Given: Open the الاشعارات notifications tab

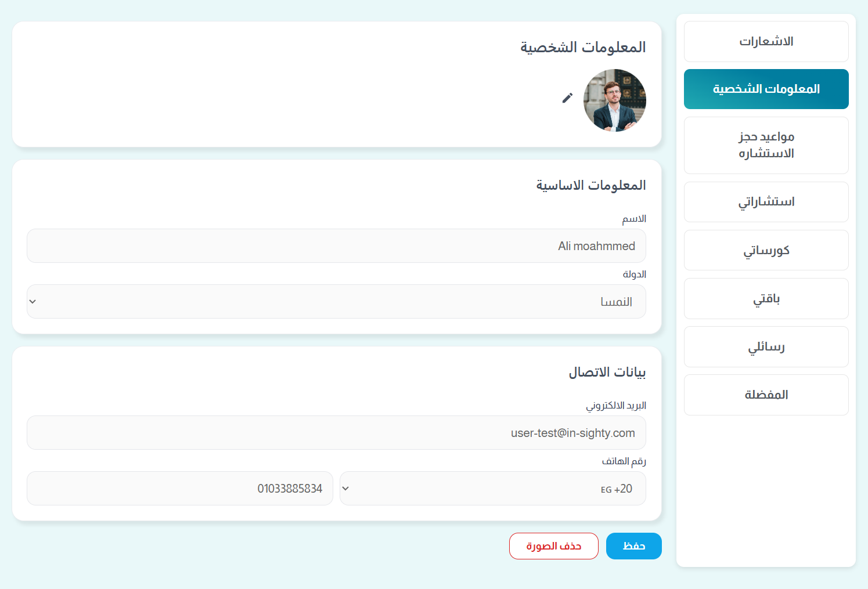Looking at the screenshot, I should [766, 42].
